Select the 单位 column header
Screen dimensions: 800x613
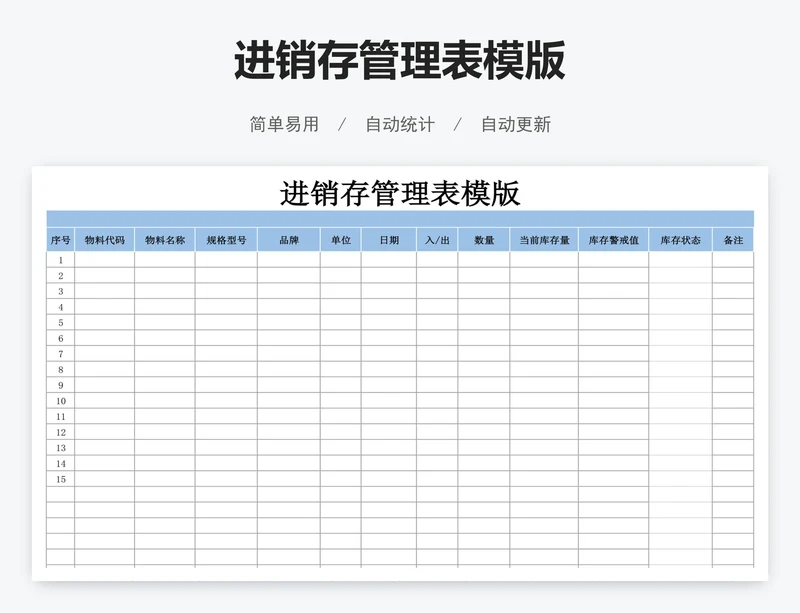341,240
